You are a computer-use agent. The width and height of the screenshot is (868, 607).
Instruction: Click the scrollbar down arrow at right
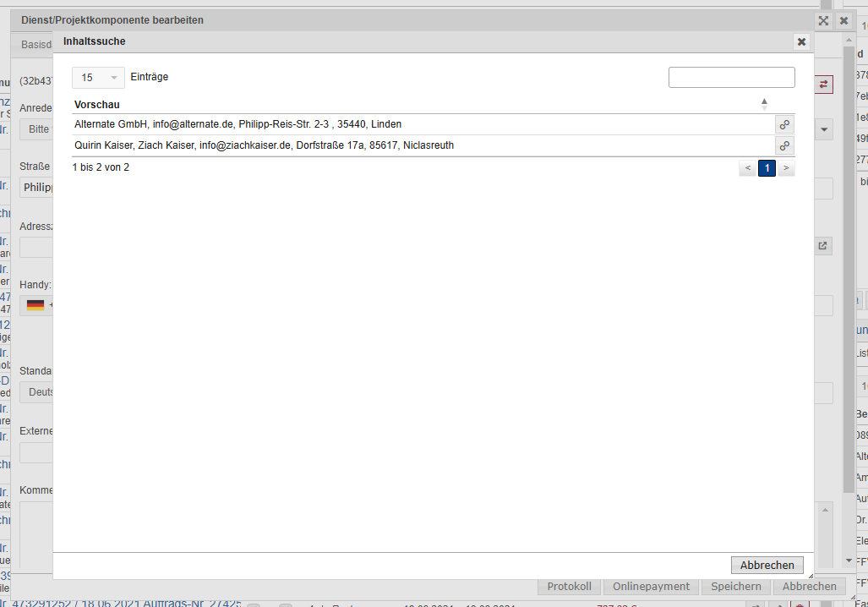click(x=849, y=561)
